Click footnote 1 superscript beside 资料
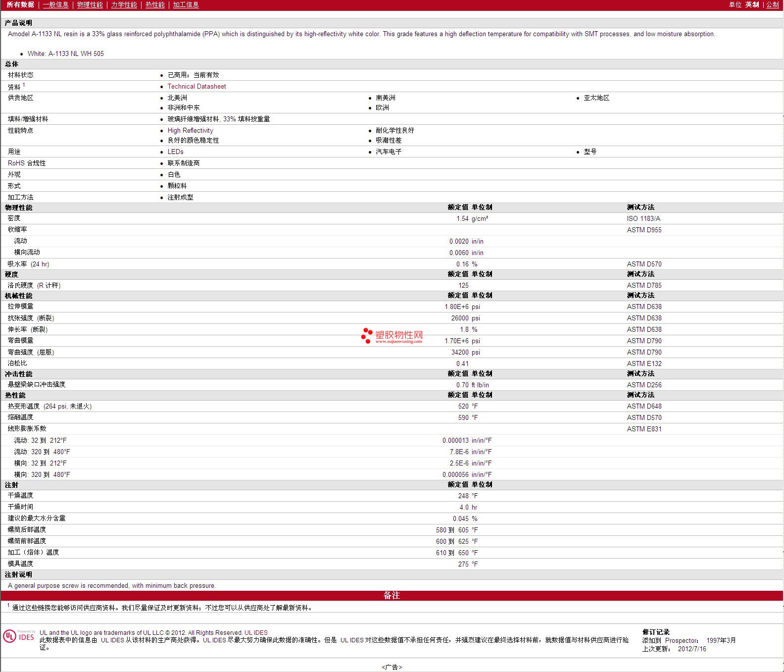Image resolution: width=784 pixels, height=672 pixels. (x=24, y=85)
